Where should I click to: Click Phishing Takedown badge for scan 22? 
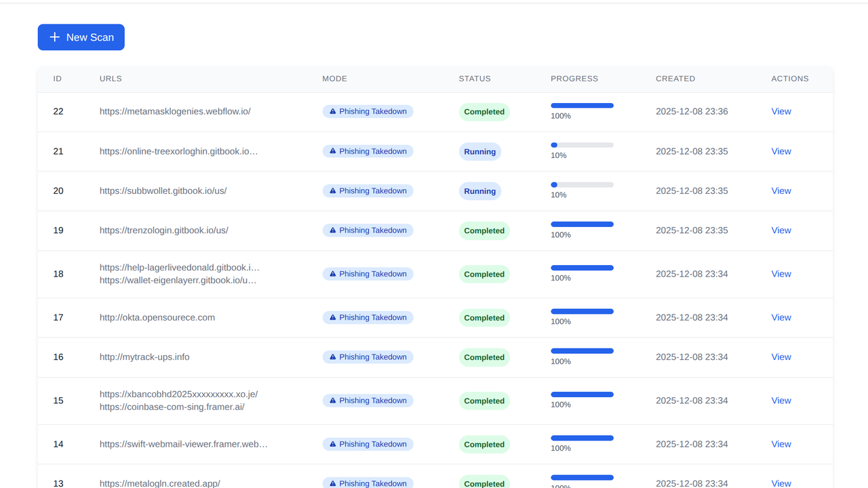pos(368,111)
